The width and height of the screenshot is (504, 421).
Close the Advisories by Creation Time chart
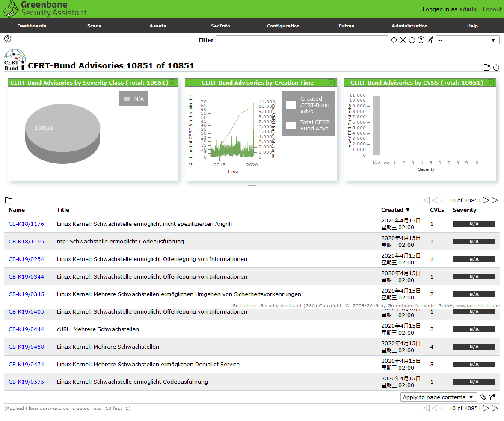331,83
